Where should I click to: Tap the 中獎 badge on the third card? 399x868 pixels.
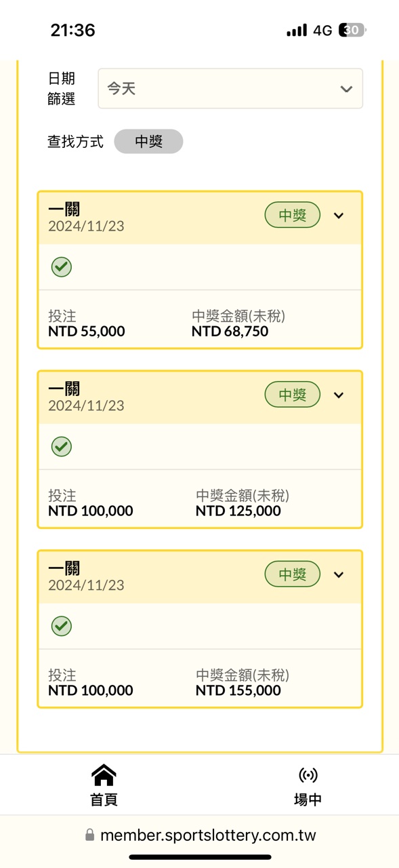[293, 574]
